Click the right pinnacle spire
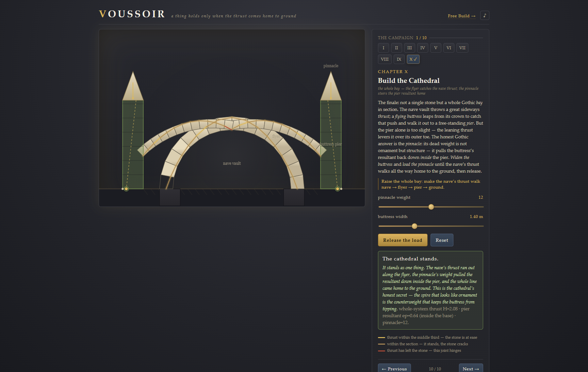The image size is (588, 372). (331, 86)
